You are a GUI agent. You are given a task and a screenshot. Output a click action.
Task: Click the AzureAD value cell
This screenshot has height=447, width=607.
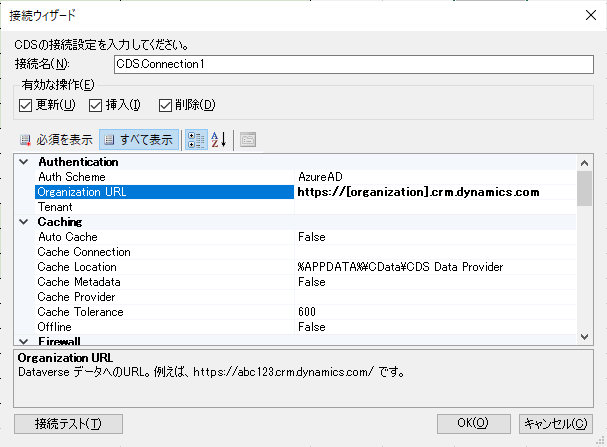tap(435, 177)
